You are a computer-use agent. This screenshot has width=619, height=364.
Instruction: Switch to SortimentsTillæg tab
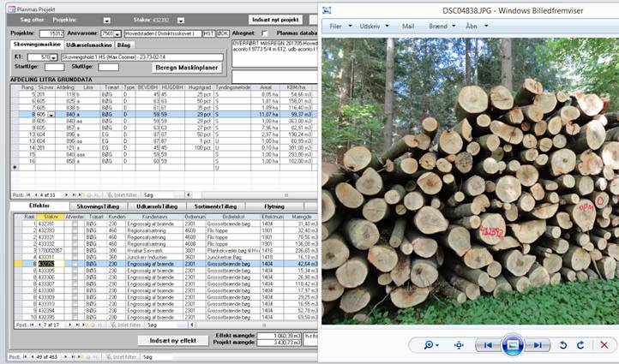pyautogui.click(x=215, y=206)
